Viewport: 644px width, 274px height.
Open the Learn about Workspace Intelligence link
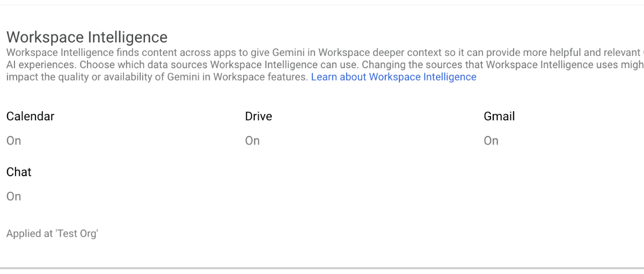coord(393,77)
